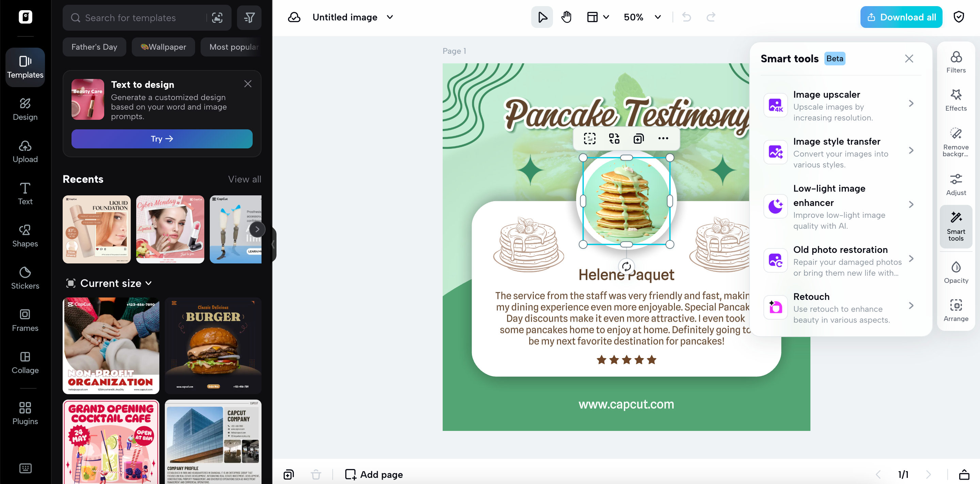Expand the Image upscaler option
Viewport: 980px width, 484px height.
coord(911,103)
